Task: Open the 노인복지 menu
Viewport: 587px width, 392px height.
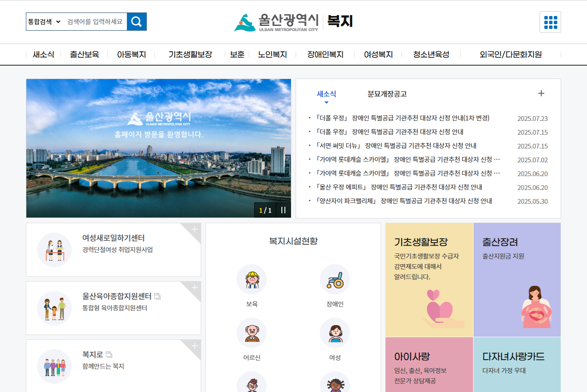Action: 272,54
